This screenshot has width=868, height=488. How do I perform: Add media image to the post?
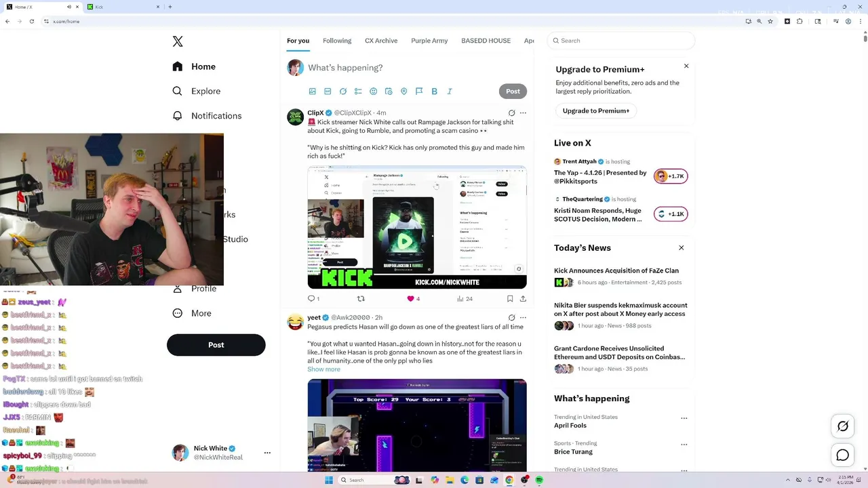pyautogui.click(x=313, y=91)
